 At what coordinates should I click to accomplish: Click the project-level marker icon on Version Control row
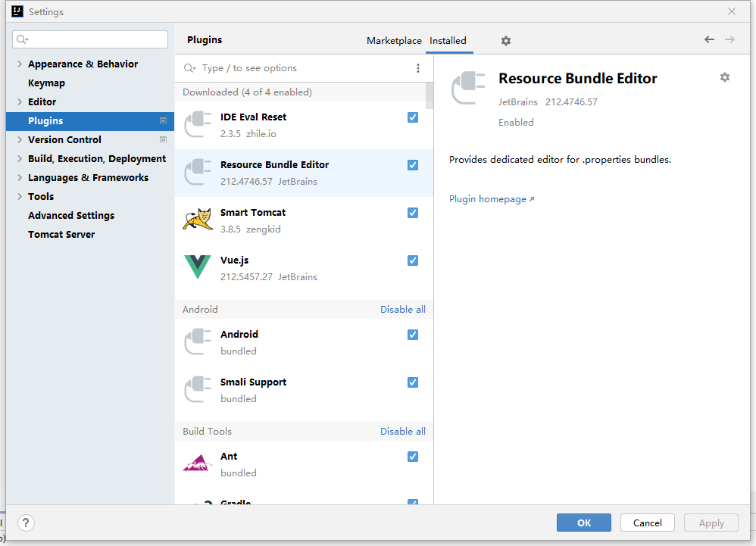tap(163, 140)
